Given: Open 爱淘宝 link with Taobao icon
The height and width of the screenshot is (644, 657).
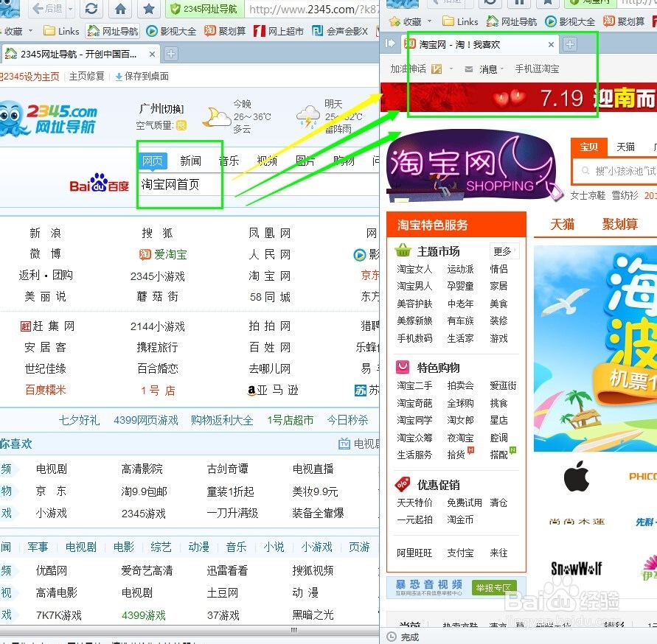Looking at the screenshot, I should (163, 254).
